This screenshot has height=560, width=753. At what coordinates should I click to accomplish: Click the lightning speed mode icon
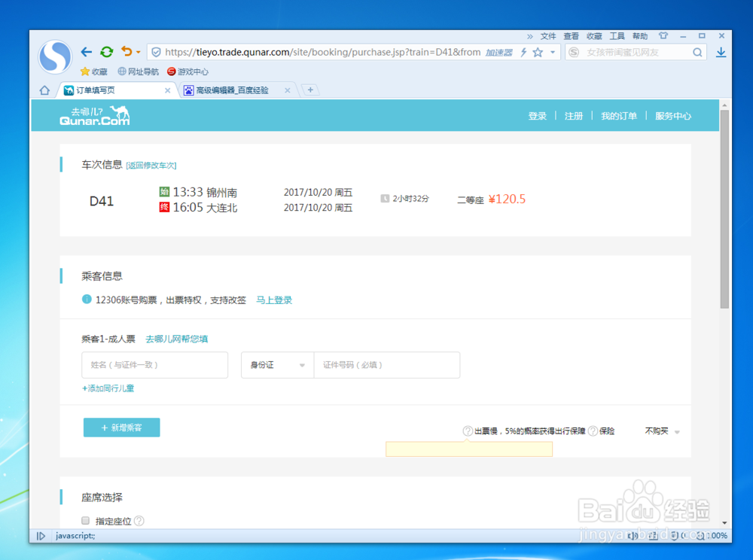point(523,52)
